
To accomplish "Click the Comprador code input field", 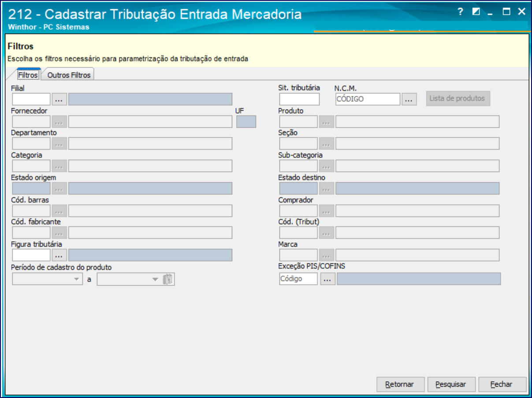I will [x=298, y=210].
